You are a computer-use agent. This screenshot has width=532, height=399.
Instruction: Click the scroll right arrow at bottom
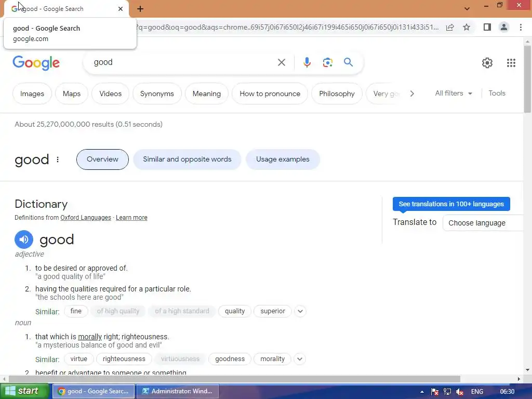519,379
